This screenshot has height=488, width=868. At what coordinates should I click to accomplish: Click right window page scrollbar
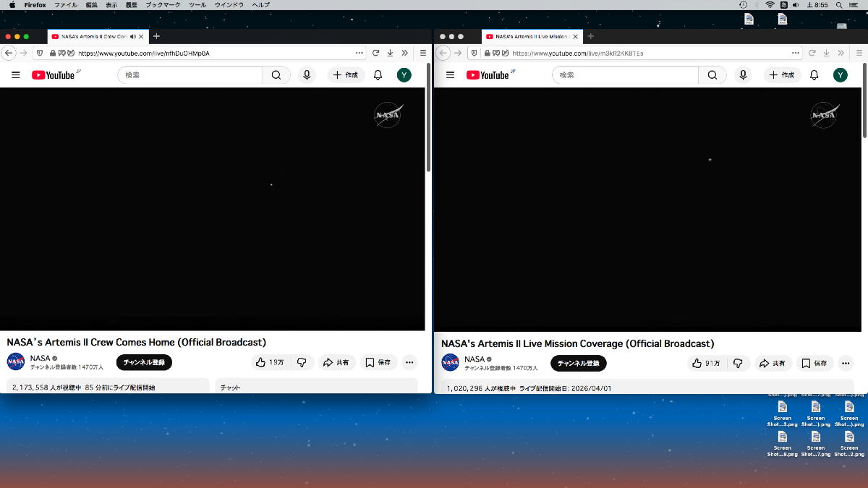pos(864,101)
